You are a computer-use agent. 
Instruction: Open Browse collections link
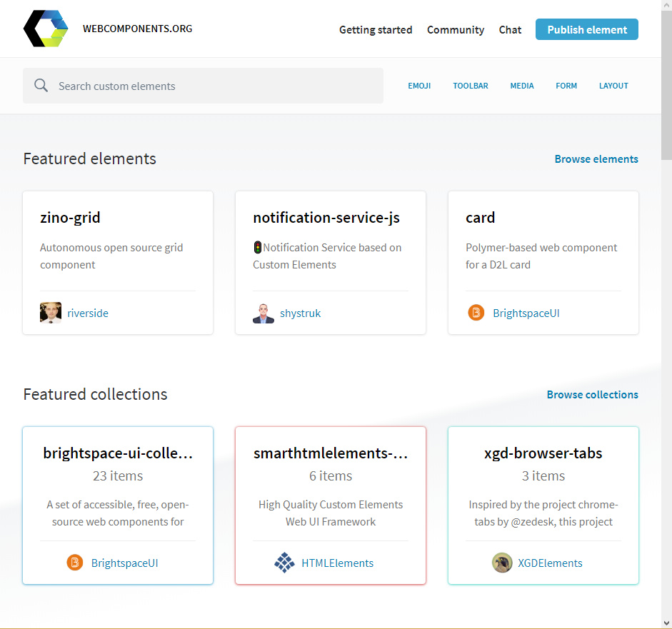click(592, 395)
